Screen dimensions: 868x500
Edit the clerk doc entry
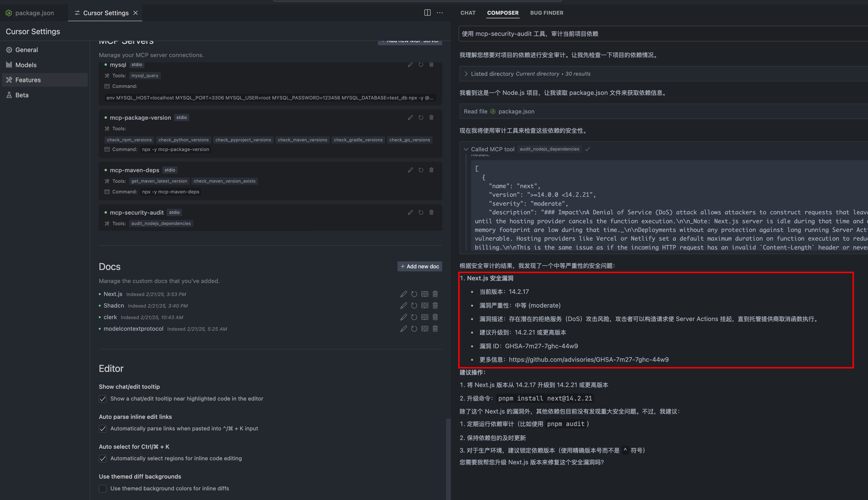[403, 317]
